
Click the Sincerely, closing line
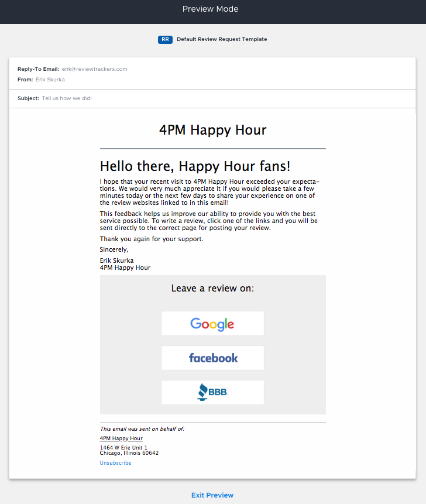pos(114,249)
